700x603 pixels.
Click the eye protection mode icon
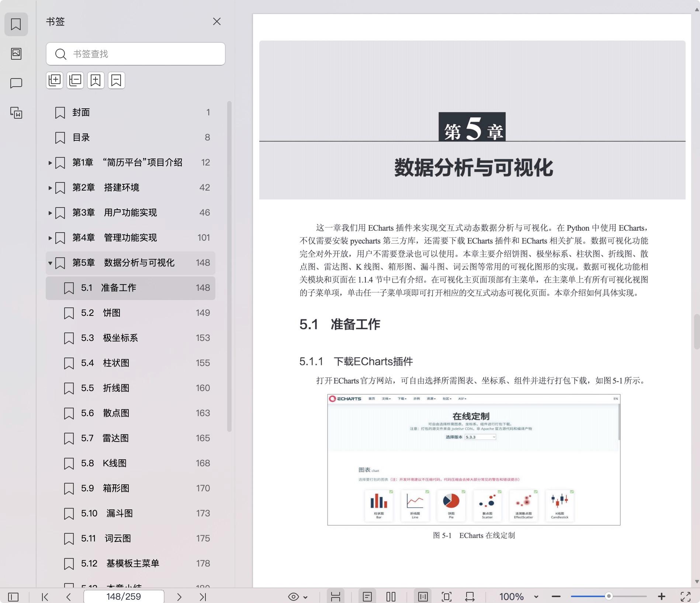[294, 597]
